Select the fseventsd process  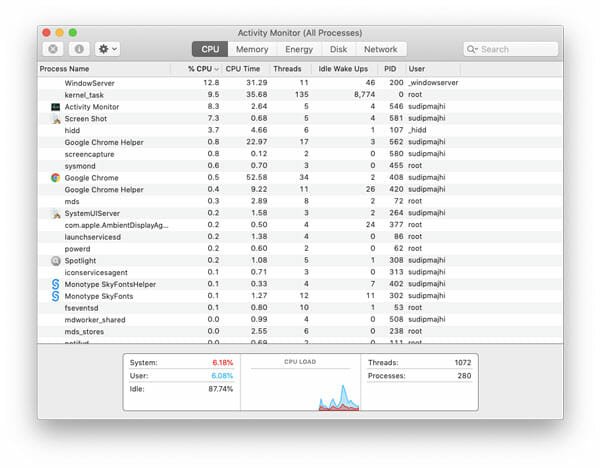coord(300,308)
